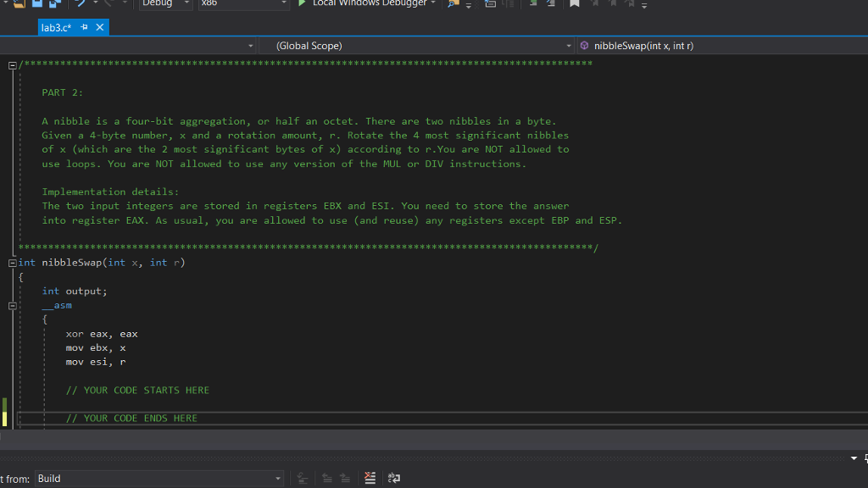This screenshot has height=488, width=868.
Task: Start the Local Windows Debugger
Action: [x=364, y=3]
